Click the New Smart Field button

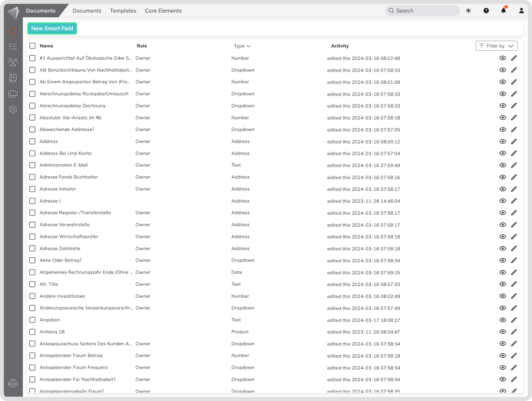[x=52, y=28]
